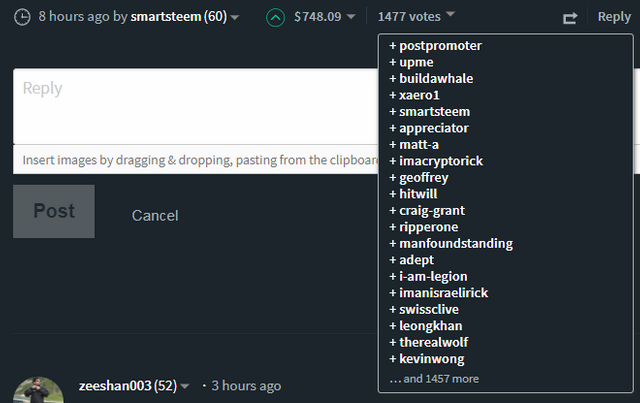
Task: Open payout details dropdown beside $748.09
Action: click(x=351, y=17)
